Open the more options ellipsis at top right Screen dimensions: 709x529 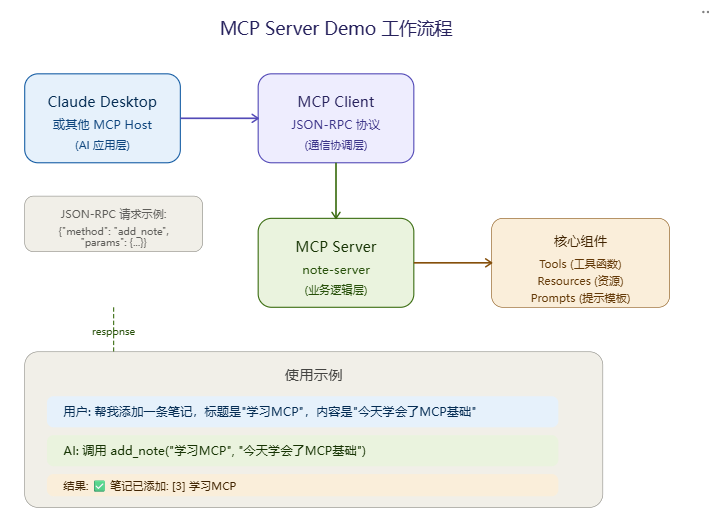click(705, 12)
